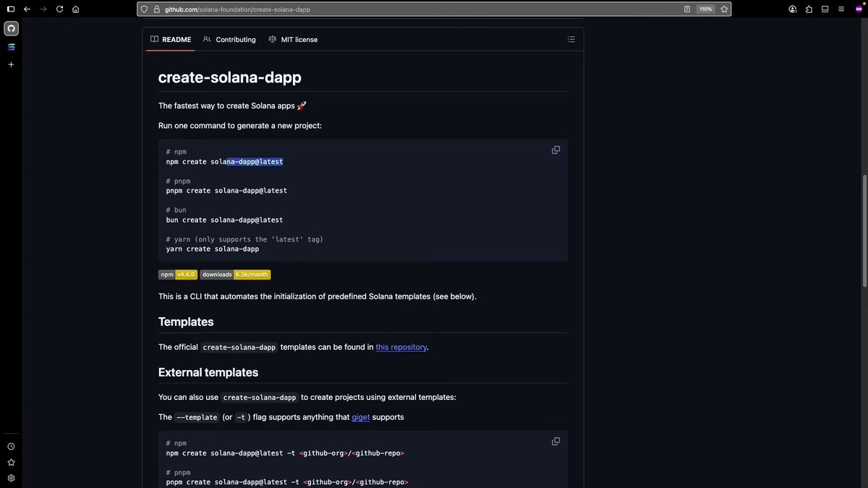
Task: Select the GitHub vertical tab
Action: pyautogui.click(x=11, y=28)
